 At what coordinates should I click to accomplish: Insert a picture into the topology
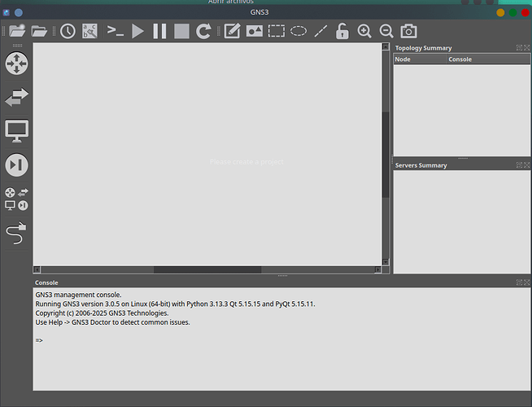255,31
